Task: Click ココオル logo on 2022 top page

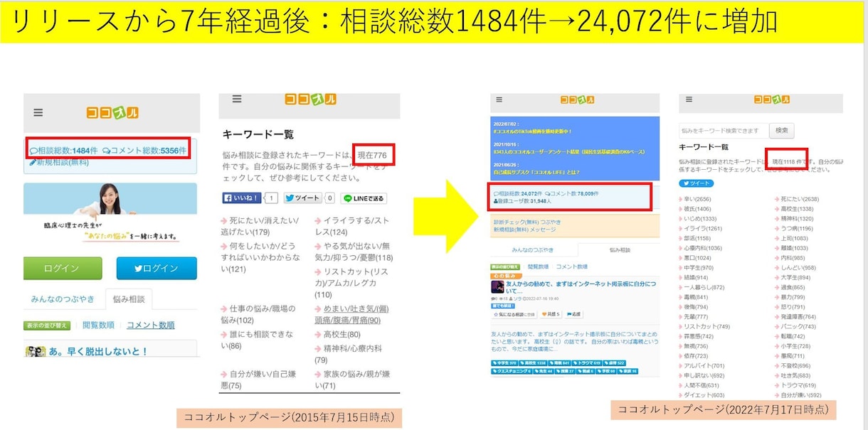Action: point(577,100)
